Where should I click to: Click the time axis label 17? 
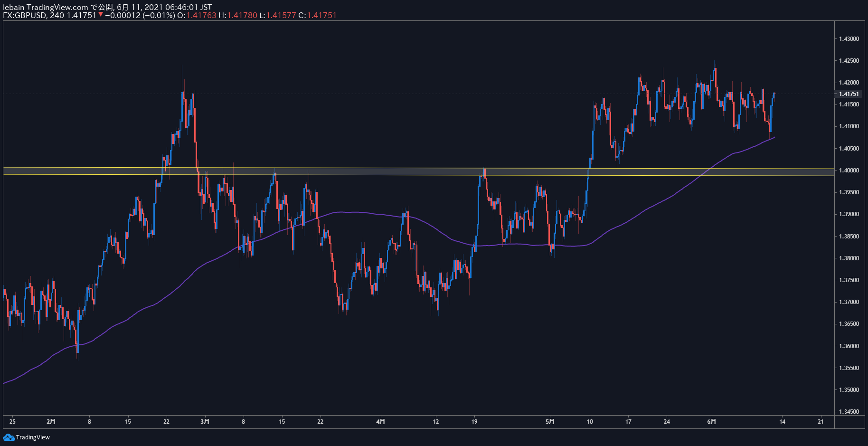pos(628,421)
